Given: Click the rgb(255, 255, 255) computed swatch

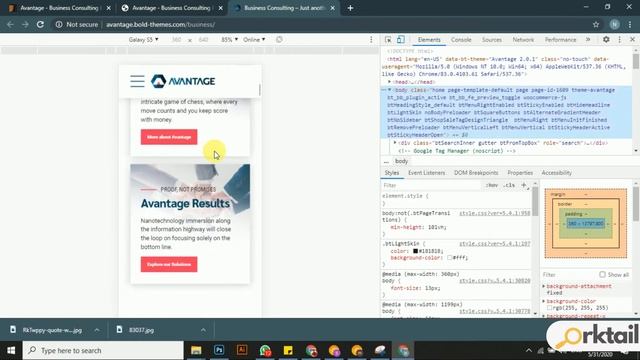Looking at the screenshot, I should coord(549,308).
